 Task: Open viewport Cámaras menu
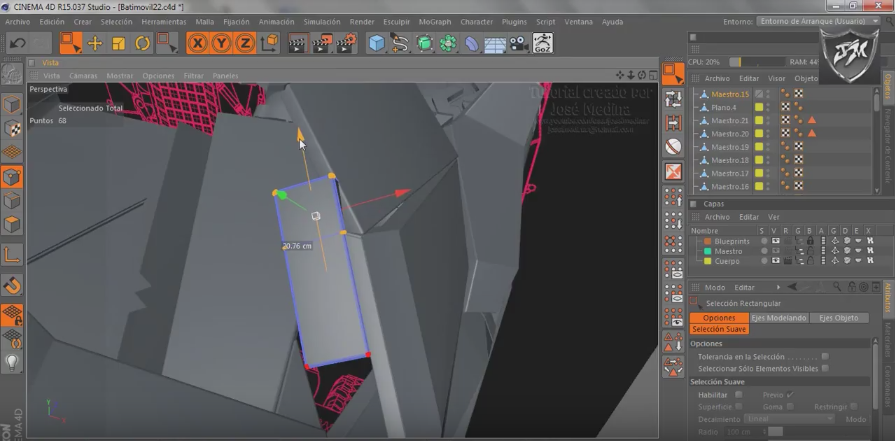click(83, 76)
